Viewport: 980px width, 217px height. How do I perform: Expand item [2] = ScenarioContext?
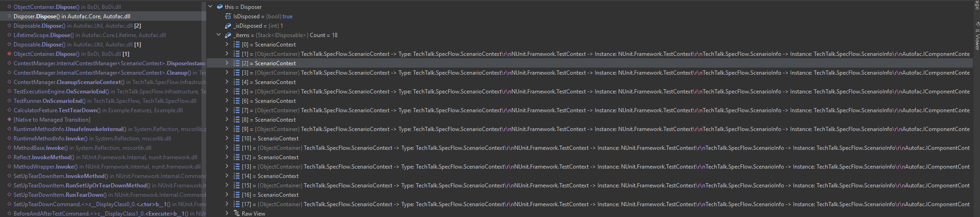pos(227,63)
